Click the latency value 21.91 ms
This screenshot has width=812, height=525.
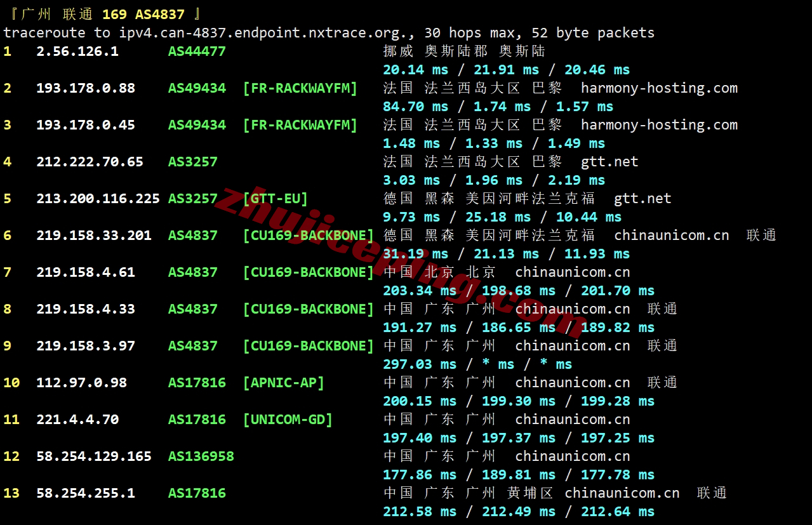[507, 70]
